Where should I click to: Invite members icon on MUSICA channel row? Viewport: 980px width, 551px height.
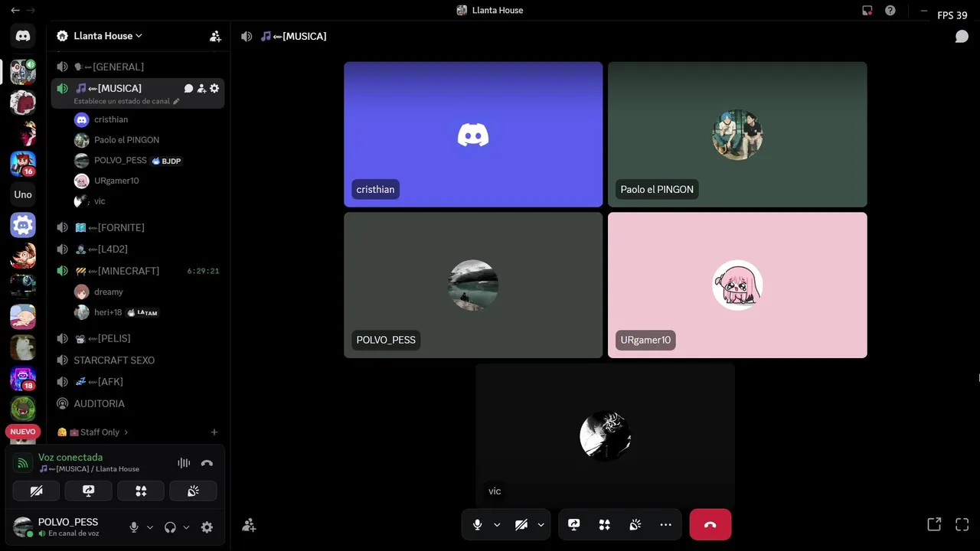click(x=201, y=89)
